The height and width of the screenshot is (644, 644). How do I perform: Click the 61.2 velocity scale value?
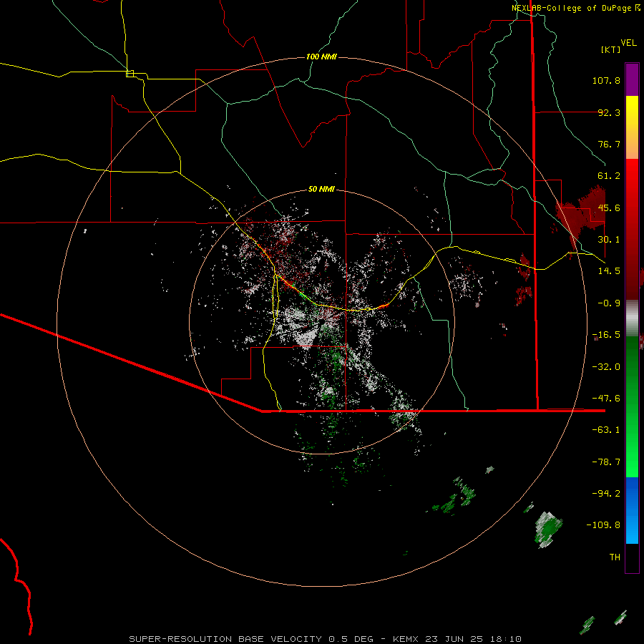point(609,176)
